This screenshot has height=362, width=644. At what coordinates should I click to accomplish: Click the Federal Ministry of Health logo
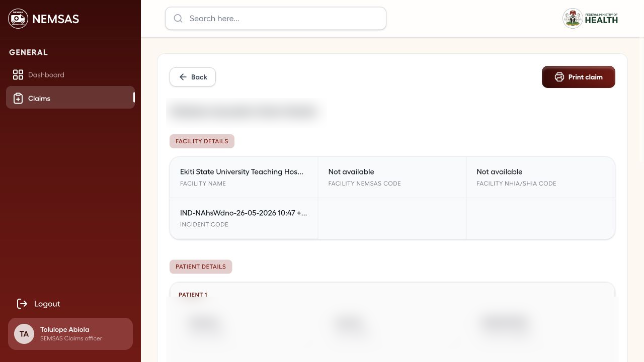[x=590, y=19]
